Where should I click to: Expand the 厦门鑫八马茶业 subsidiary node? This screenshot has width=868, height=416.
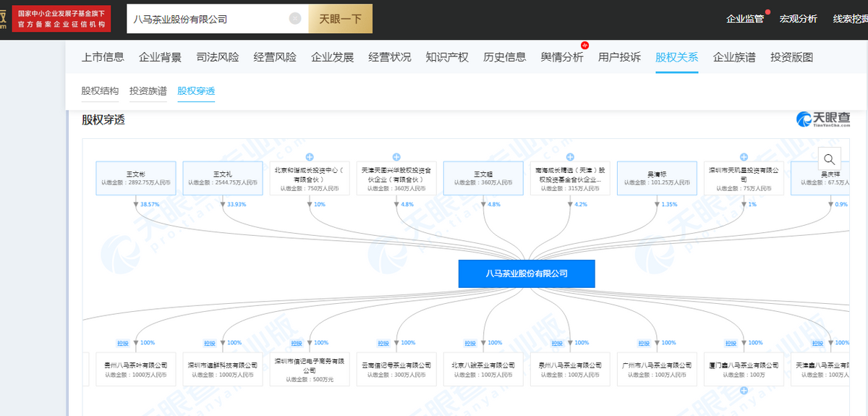pos(744,391)
